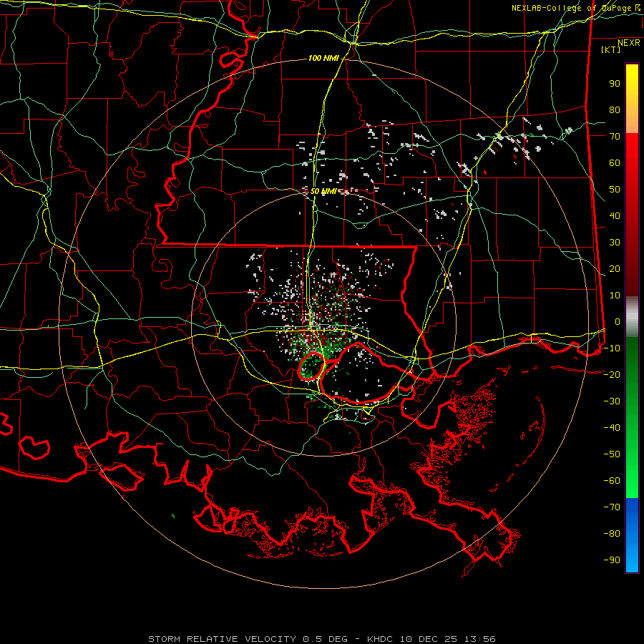Click the NEXR label above the color scale

click(x=629, y=43)
